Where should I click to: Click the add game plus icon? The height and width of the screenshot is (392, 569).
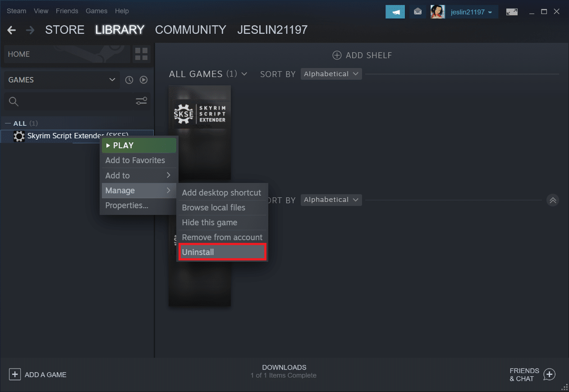(15, 374)
